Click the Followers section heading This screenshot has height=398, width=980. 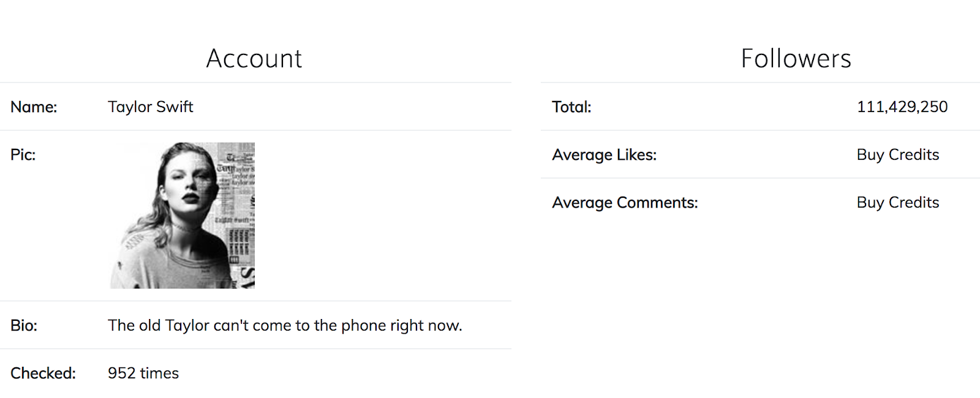click(796, 59)
